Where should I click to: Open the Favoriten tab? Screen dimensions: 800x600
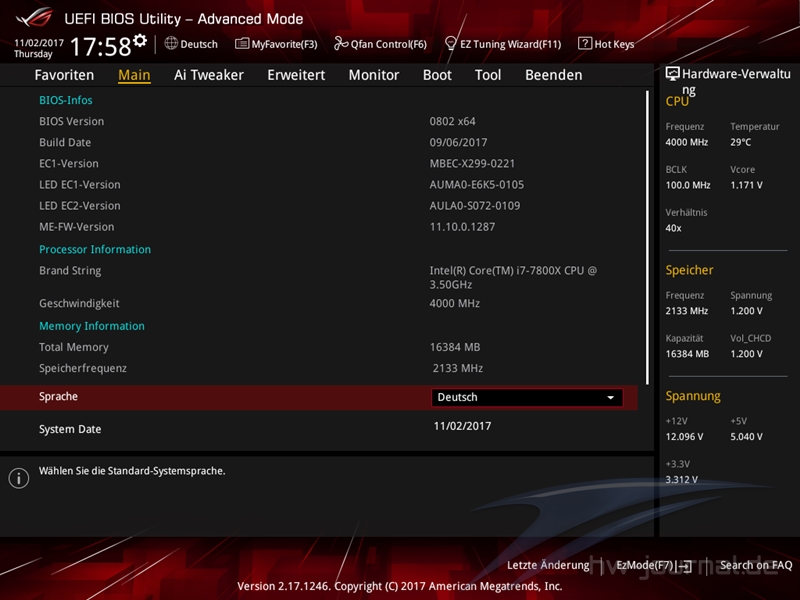(64, 75)
